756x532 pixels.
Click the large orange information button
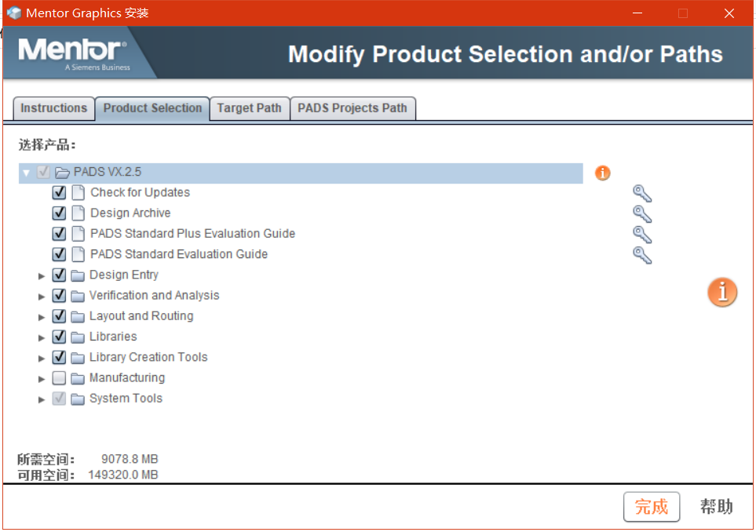click(722, 292)
